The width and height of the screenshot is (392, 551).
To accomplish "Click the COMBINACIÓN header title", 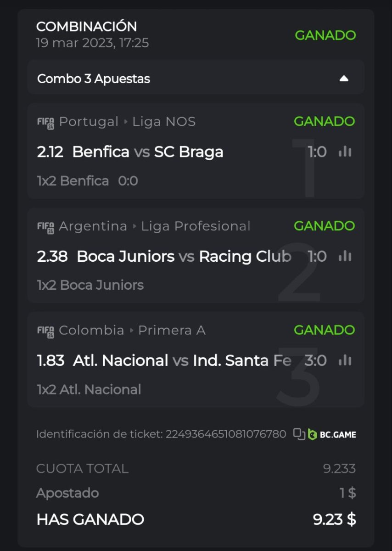I will click(x=86, y=26).
